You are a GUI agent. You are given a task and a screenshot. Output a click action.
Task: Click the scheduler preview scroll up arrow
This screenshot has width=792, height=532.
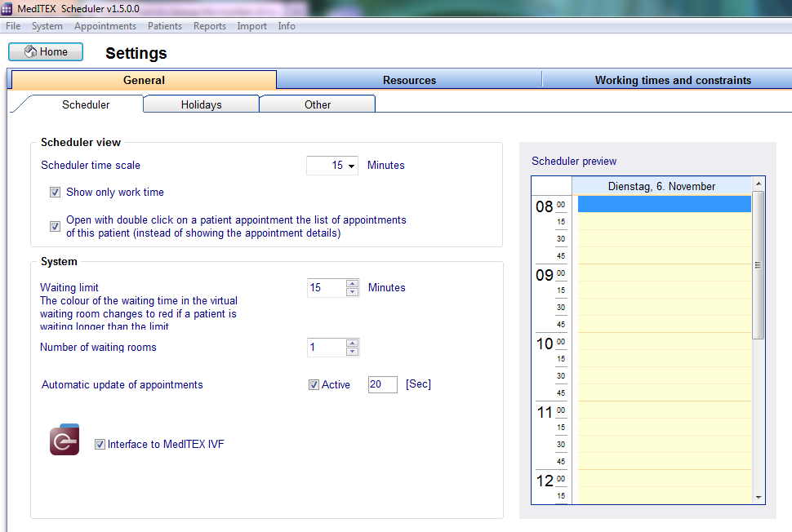point(759,184)
